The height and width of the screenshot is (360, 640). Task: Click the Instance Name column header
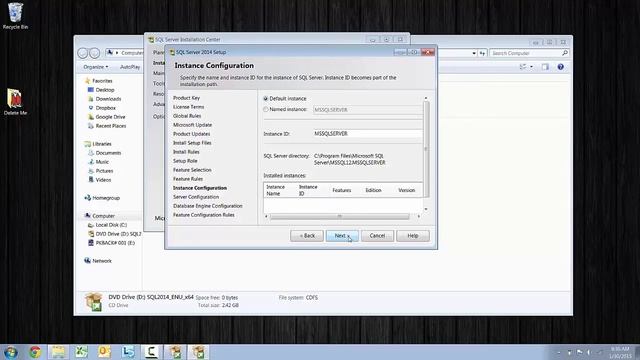pyautogui.click(x=276, y=190)
